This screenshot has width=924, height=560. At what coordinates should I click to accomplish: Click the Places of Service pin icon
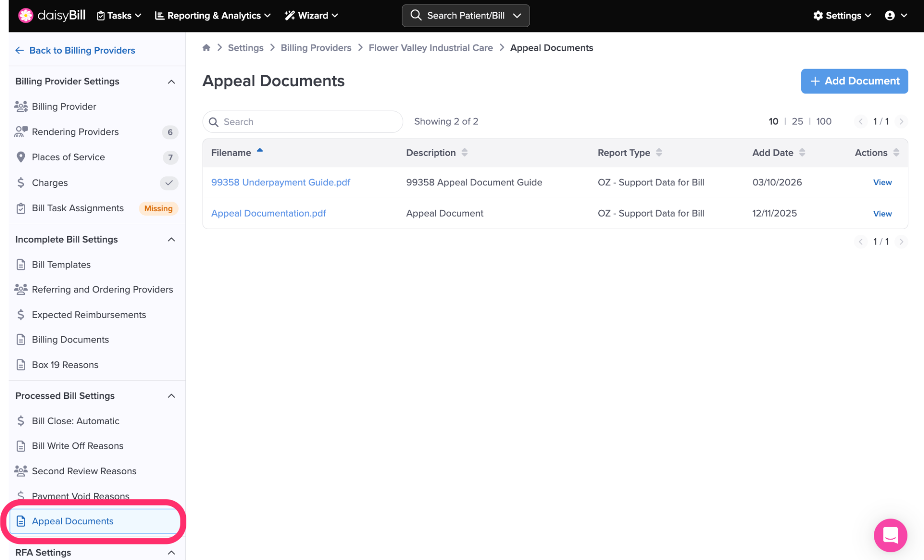tap(21, 157)
